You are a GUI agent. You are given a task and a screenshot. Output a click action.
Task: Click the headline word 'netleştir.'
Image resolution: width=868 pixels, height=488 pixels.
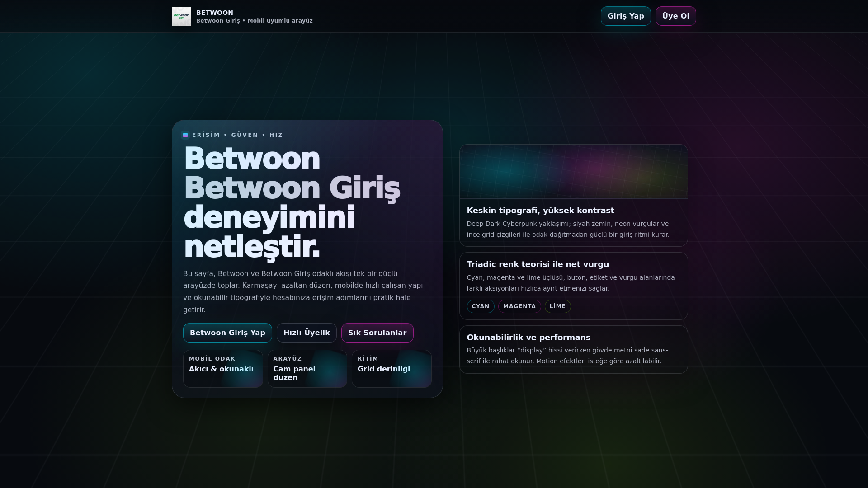pyautogui.click(x=252, y=247)
